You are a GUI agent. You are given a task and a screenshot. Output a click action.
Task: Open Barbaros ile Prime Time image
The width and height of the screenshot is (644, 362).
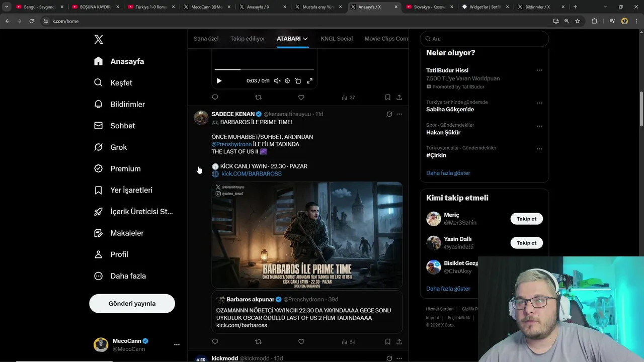pos(307,235)
